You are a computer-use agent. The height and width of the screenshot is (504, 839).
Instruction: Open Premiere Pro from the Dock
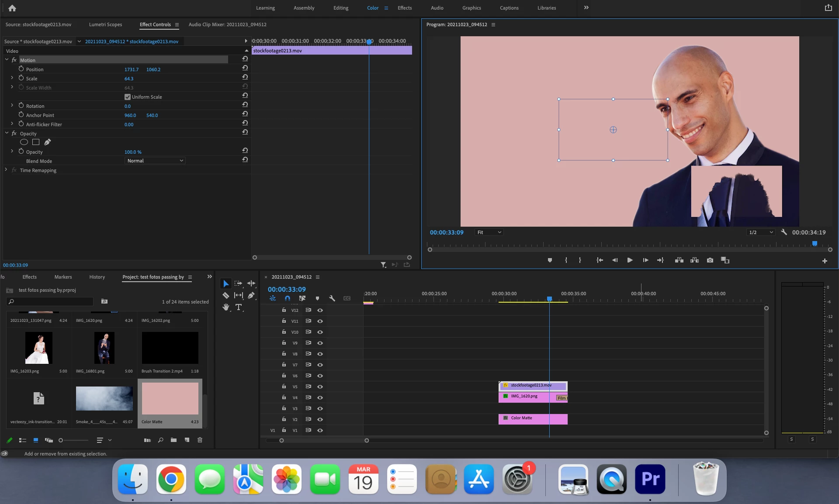click(x=650, y=479)
